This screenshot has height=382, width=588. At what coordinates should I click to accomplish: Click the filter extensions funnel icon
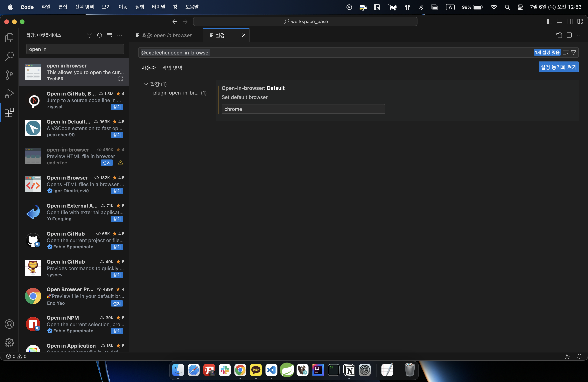tap(89, 35)
